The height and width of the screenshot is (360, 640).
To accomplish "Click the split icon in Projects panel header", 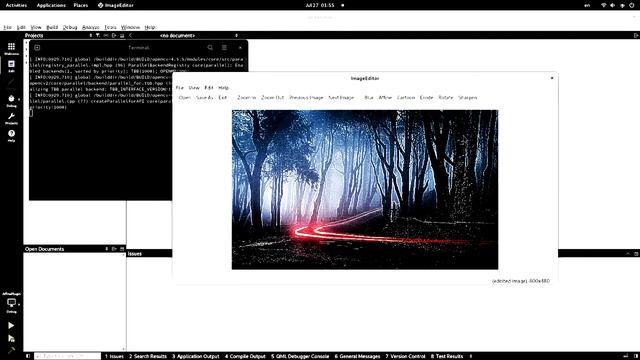I will 114,36.
